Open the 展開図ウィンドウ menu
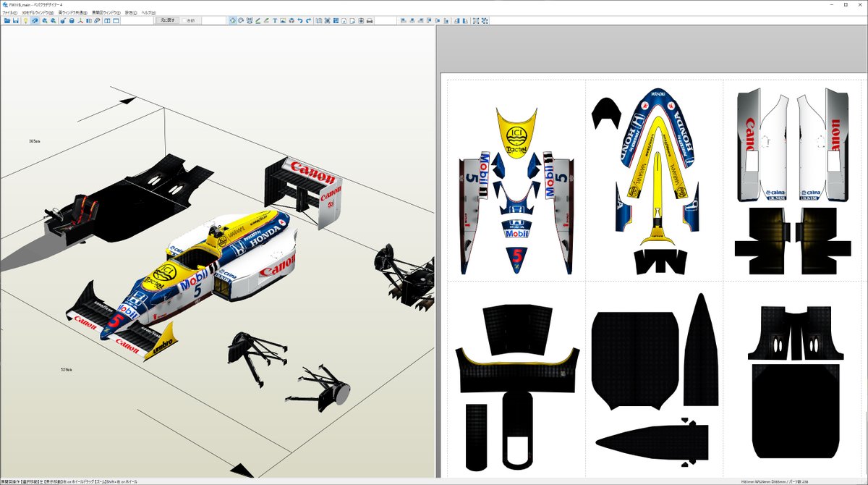Image resolution: width=868 pixels, height=485 pixels. (106, 13)
